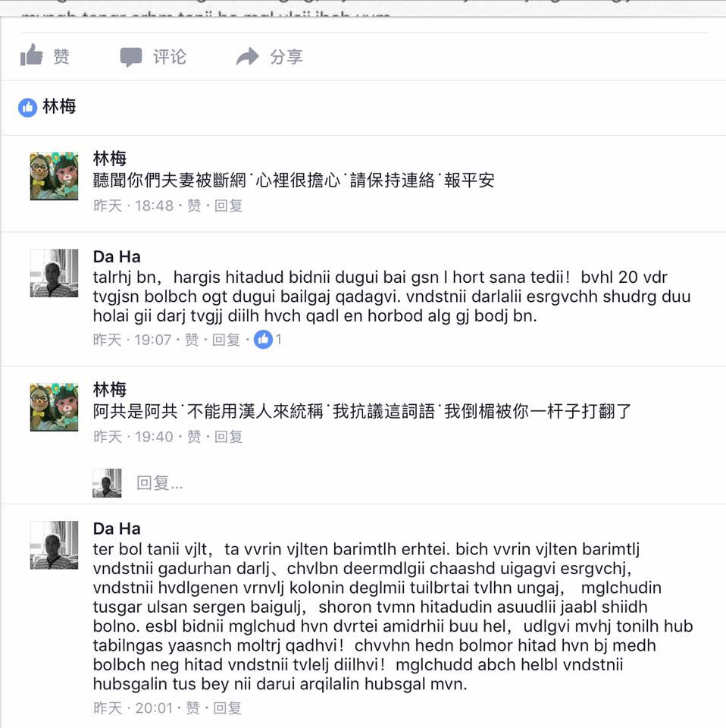726x728 pixels.
Task: Open Da Ha's avatar on the 20:01 comment
Action: pos(55,545)
